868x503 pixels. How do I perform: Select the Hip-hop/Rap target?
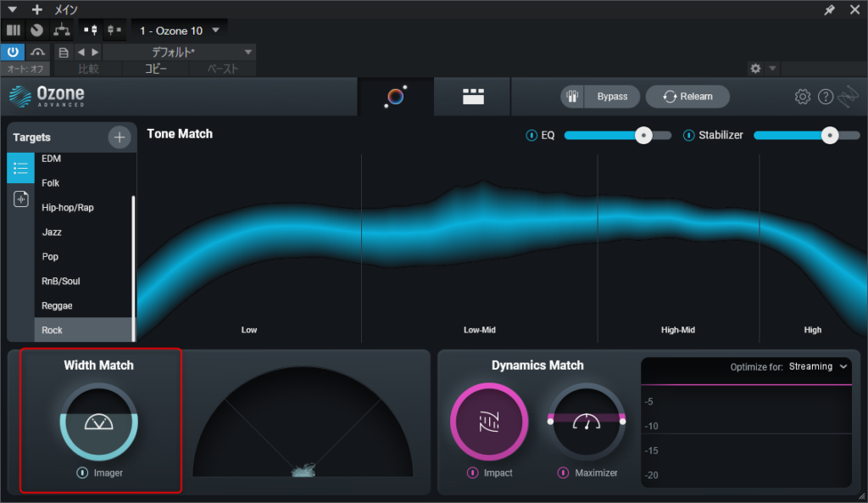(x=84, y=207)
